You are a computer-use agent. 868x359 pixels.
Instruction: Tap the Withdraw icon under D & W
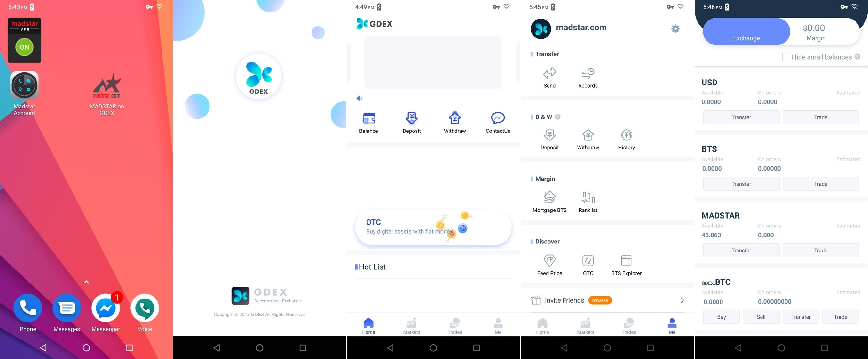coord(588,137)
